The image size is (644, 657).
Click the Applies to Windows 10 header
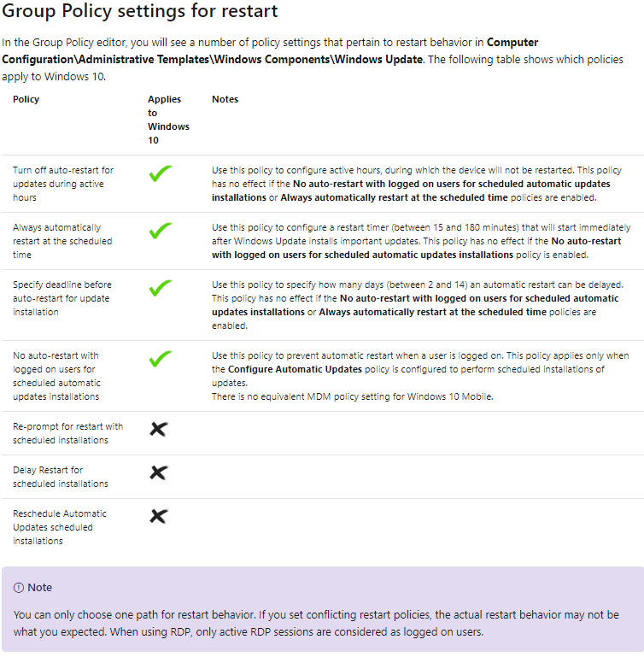168,120
